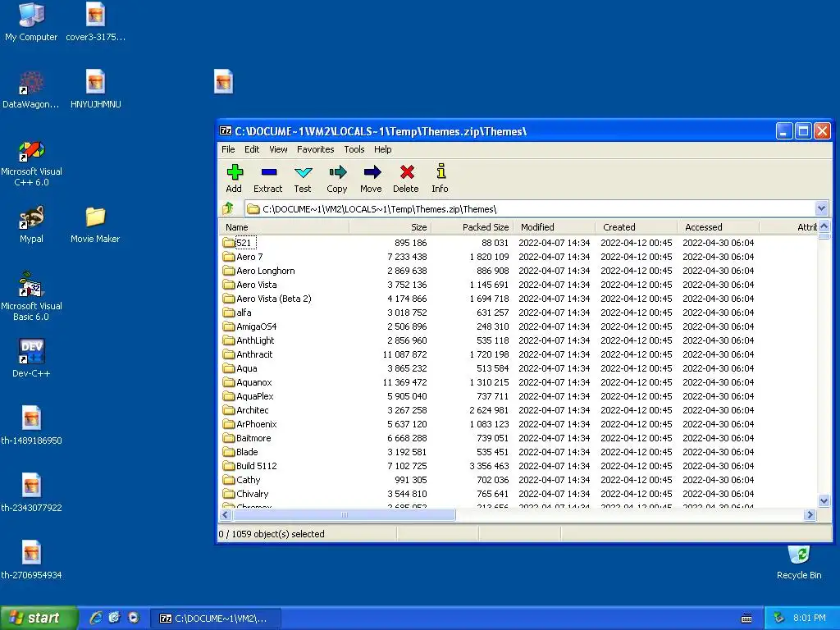
Task: Select the Aero 7 folder
Action: (x=249, y=257)
